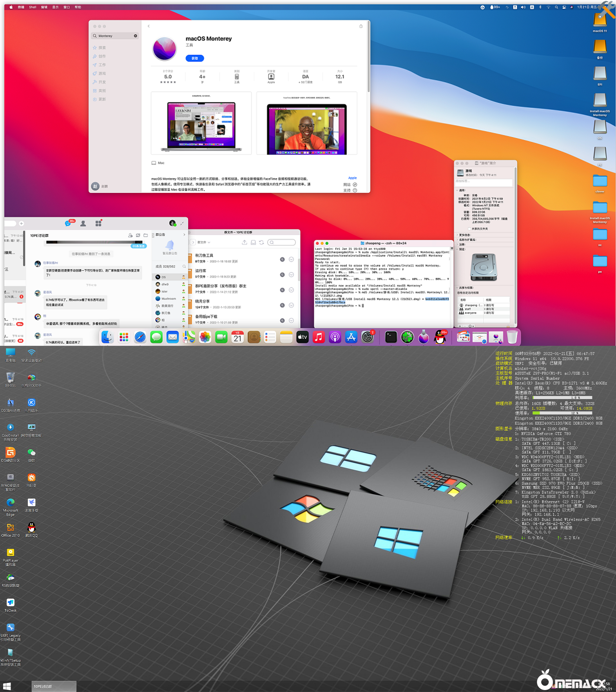Collapse the General section in info panel

(457, 190)
